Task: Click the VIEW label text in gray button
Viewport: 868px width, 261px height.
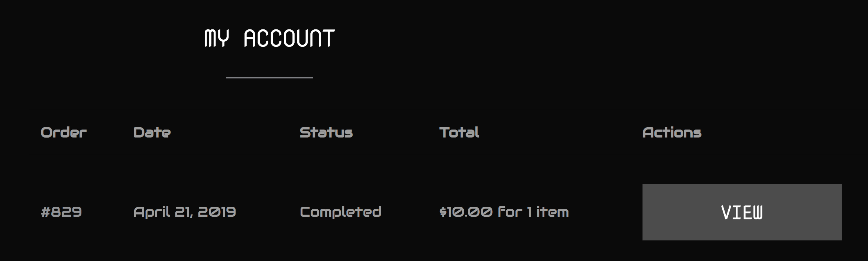Action: [742, 212]
